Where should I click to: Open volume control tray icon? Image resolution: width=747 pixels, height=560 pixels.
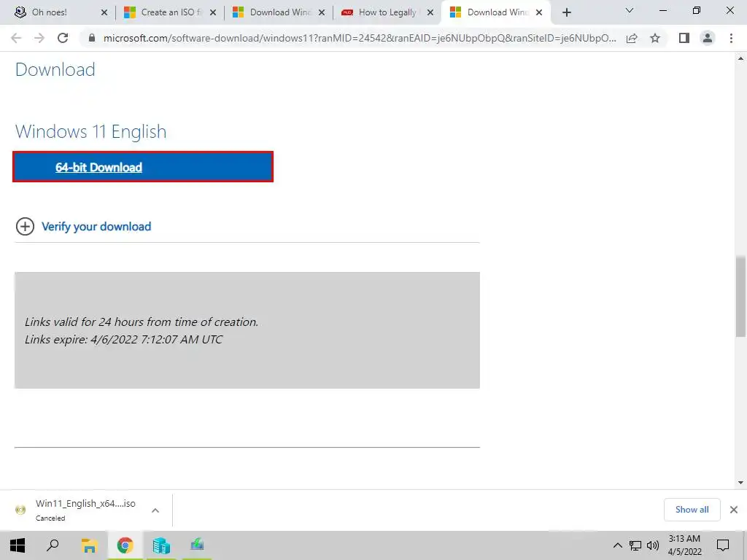pos(653,545)
